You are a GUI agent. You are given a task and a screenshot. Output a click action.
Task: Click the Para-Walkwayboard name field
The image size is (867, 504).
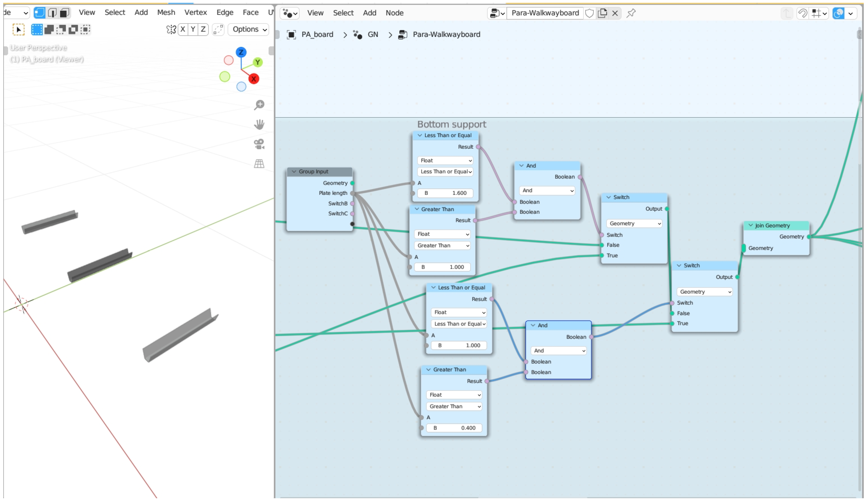pyautogui.click(x=545, y=13)
